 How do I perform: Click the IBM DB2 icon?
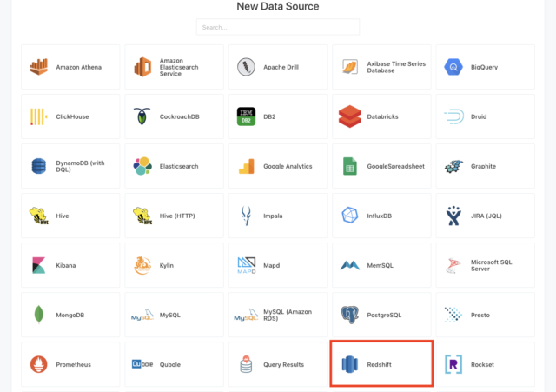pos(246,116)
